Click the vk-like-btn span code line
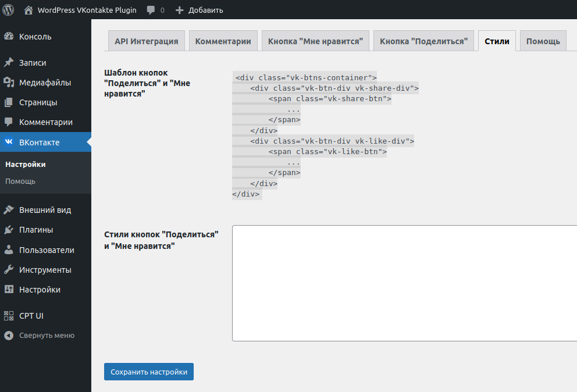The image size is (577, 392). (327, 152)
